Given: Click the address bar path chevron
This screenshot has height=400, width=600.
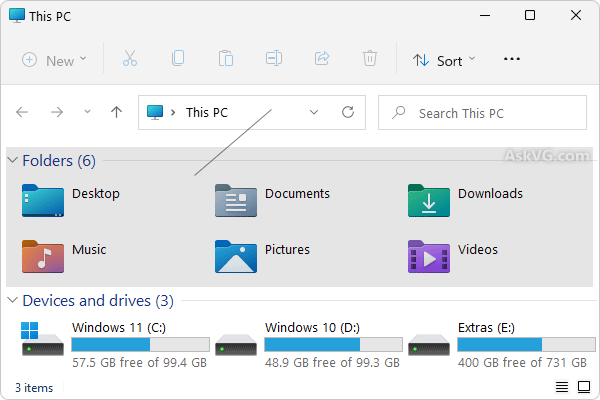Looking at the screenshot, I should point(173,113).
